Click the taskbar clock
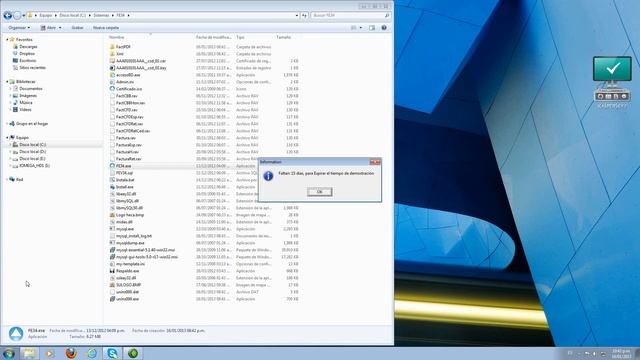 621,353
